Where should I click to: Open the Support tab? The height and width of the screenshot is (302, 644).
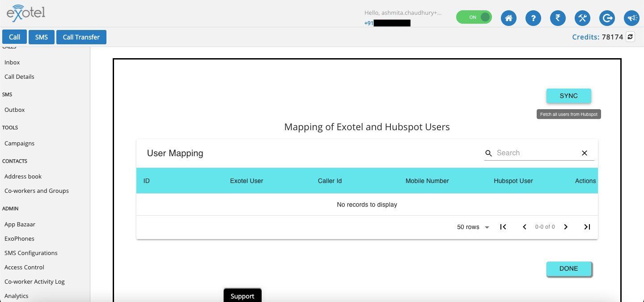point(242,296)
